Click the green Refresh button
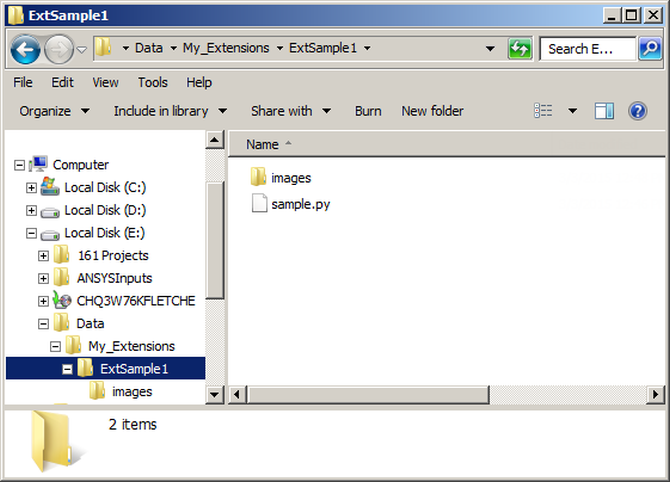This screenshot has height=482, width=670. [x=520, y=49]
